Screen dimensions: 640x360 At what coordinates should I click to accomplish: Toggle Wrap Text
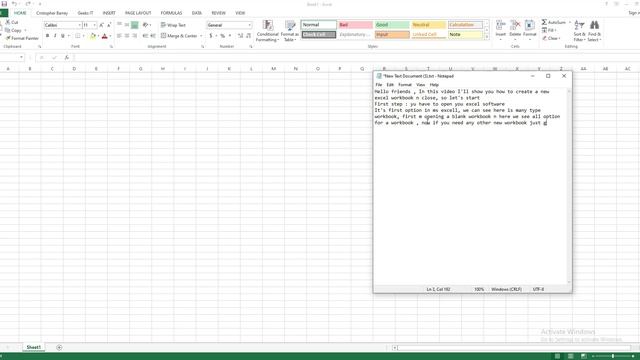tap(173, 25)
